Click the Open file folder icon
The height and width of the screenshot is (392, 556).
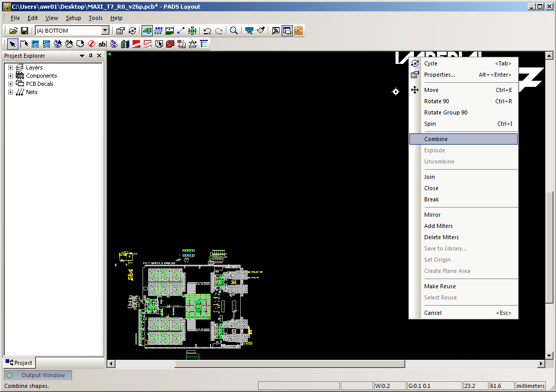[x=14, y=31]
